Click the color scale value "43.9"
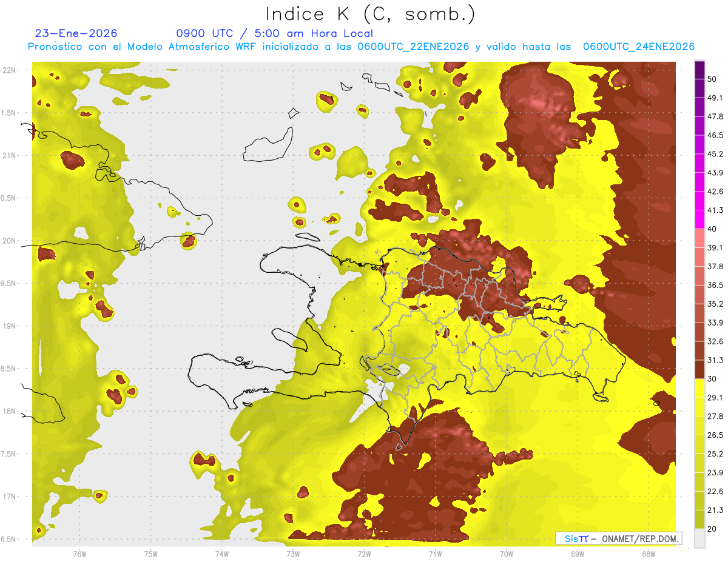Image resolution: width=728 pixels, height=562 pixels. pos(715,173)
